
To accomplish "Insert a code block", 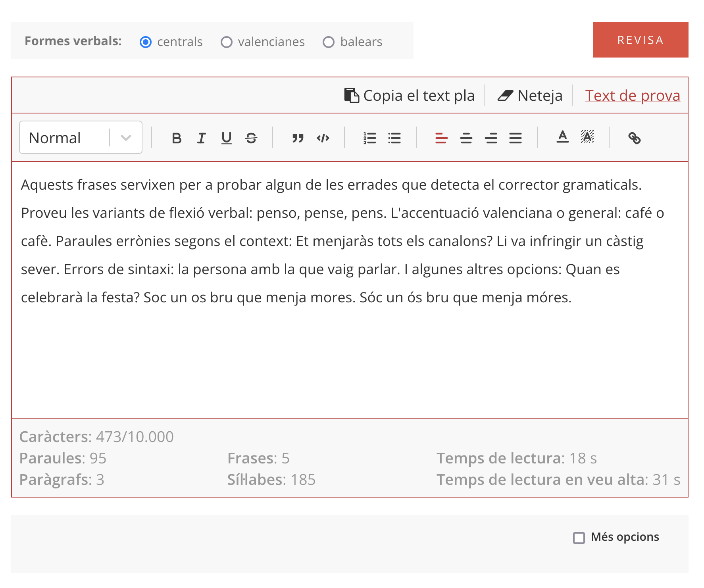I will 323,138.
